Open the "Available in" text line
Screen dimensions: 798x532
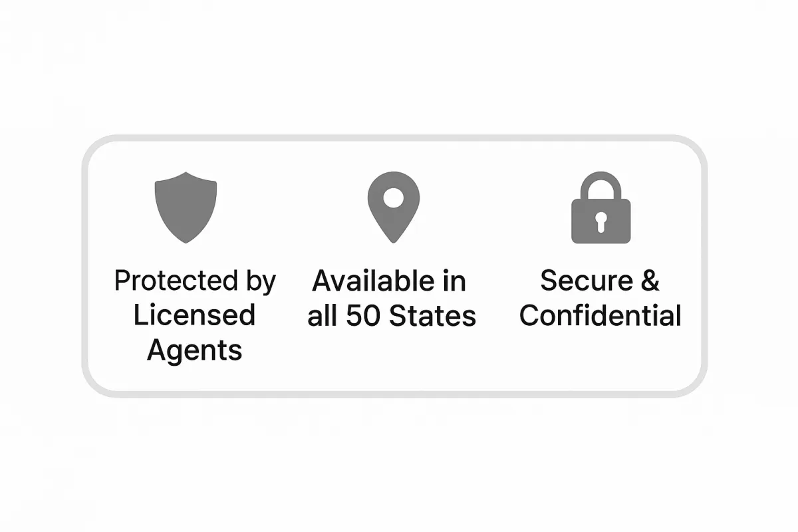point(389,281)
